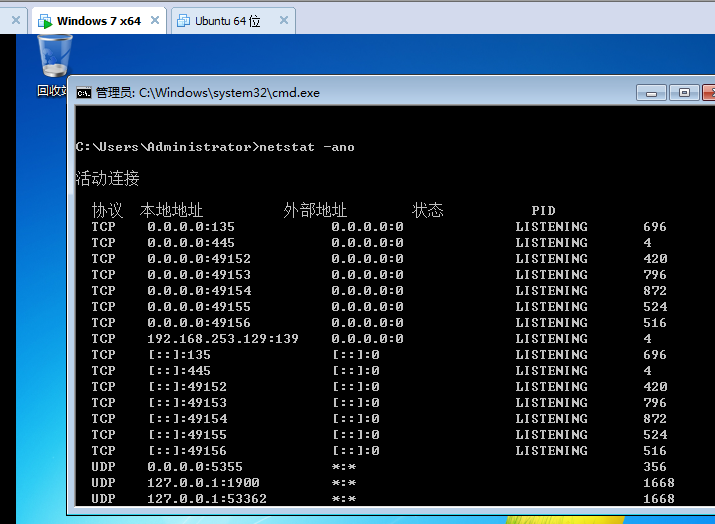This screenshot has width=715, height=524.
Task: Click the 本地地址 column header
Action: coord(171,210)
